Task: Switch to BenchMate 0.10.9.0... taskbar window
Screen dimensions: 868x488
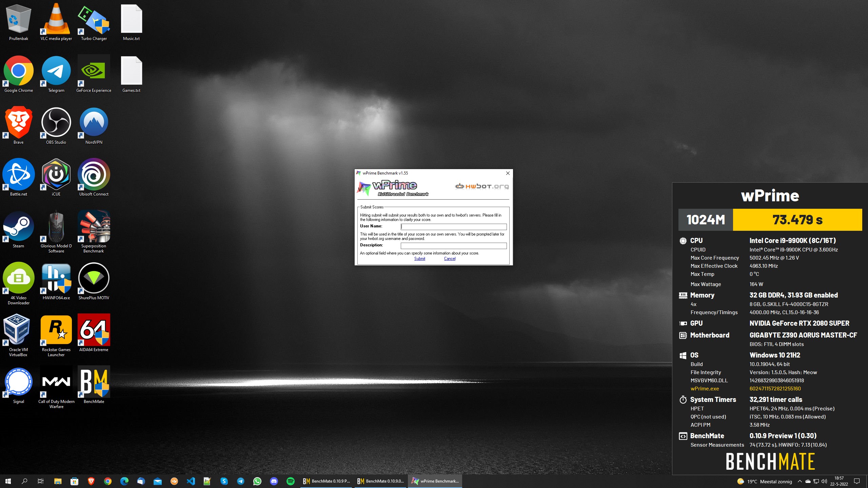Action: (x=380, y=481)
